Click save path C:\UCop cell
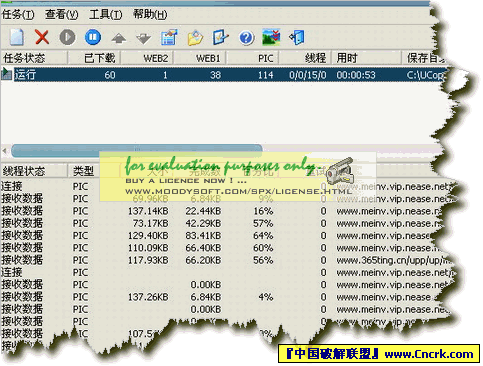This screenshot has height=366, width=483. [x=425, y=75]
